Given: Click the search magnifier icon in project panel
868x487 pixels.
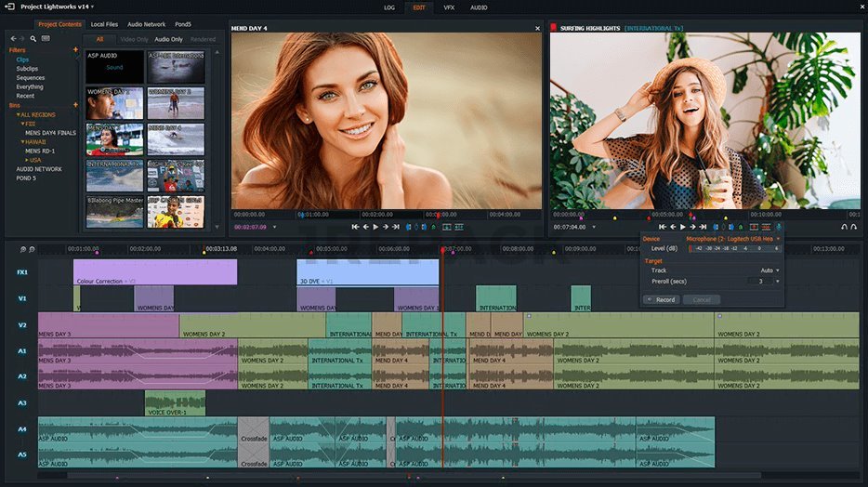Looking at the screenshot, I should pyautogui.click(x=33, y=38).
